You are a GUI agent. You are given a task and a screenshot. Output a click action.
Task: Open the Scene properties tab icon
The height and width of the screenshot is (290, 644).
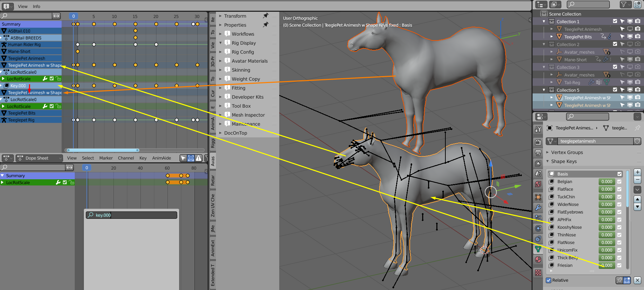[538, 173]
